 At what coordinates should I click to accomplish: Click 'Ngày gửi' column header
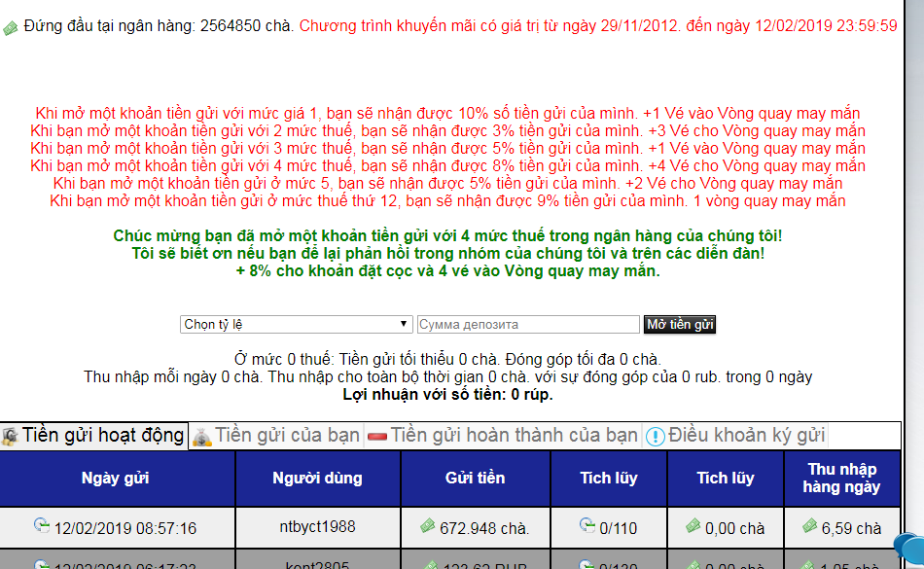[x=116, y=479]
